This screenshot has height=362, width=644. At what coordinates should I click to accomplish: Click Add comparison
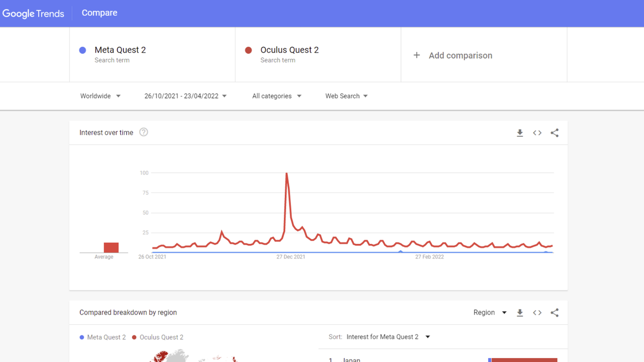(460, 56)
